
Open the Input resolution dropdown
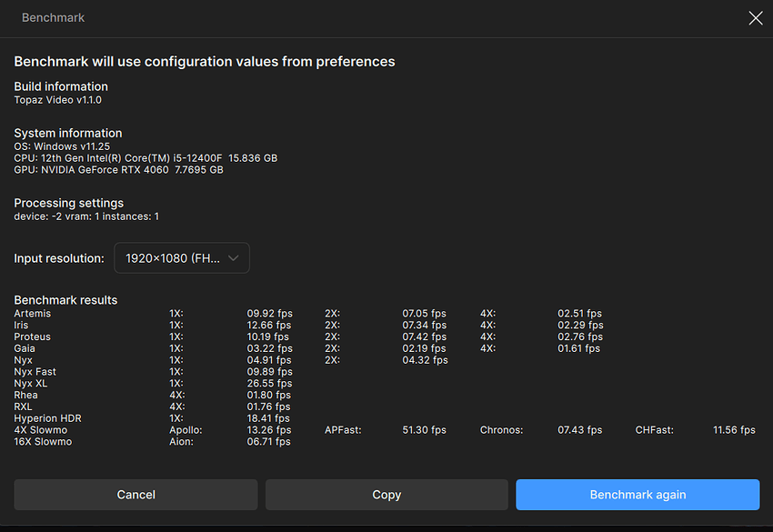tap(181, 258)
